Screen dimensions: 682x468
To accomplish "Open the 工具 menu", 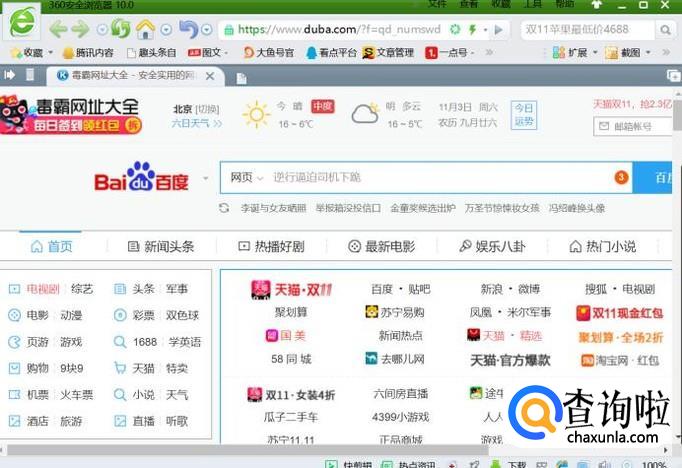I will [x=533, y=4].
